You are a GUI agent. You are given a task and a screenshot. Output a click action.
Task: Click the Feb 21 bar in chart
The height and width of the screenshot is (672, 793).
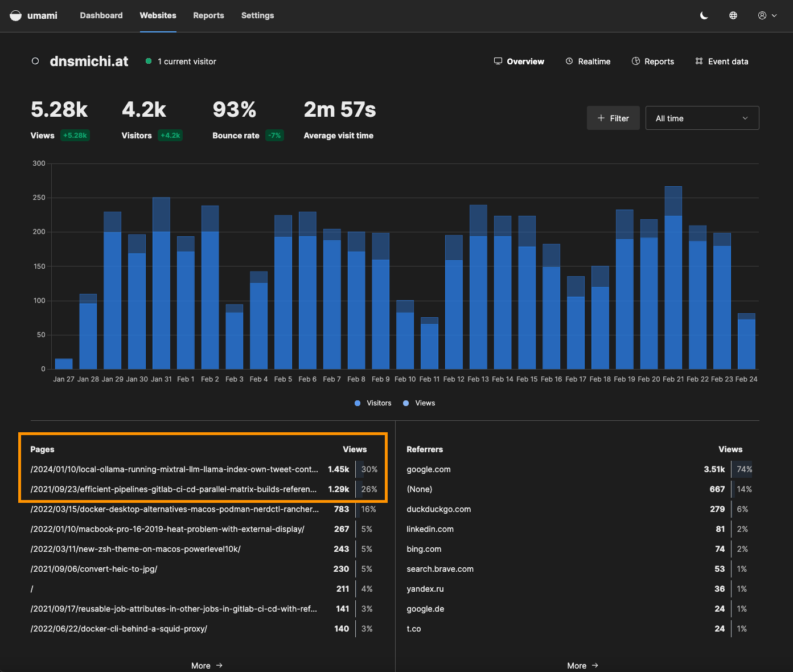(x=673, y=285)
